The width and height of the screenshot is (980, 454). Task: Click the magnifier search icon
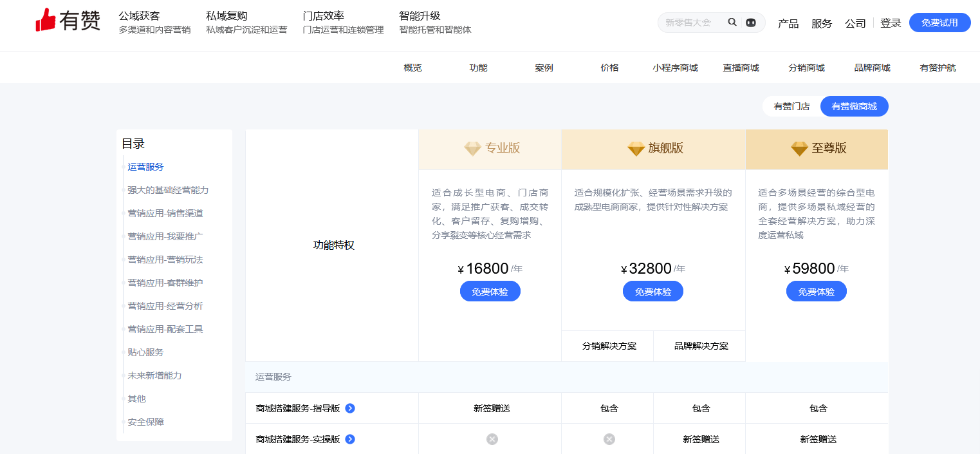(x=732, y=23)
